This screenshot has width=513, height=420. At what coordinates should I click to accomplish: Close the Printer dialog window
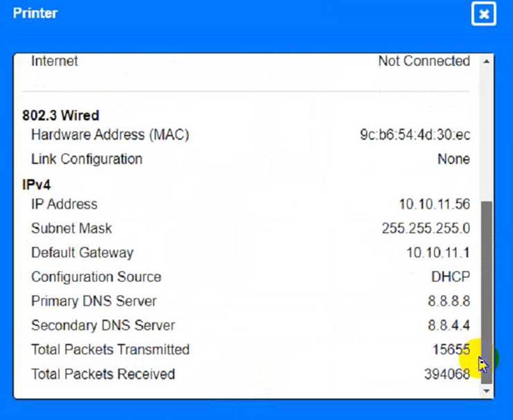tap(484, 14)
